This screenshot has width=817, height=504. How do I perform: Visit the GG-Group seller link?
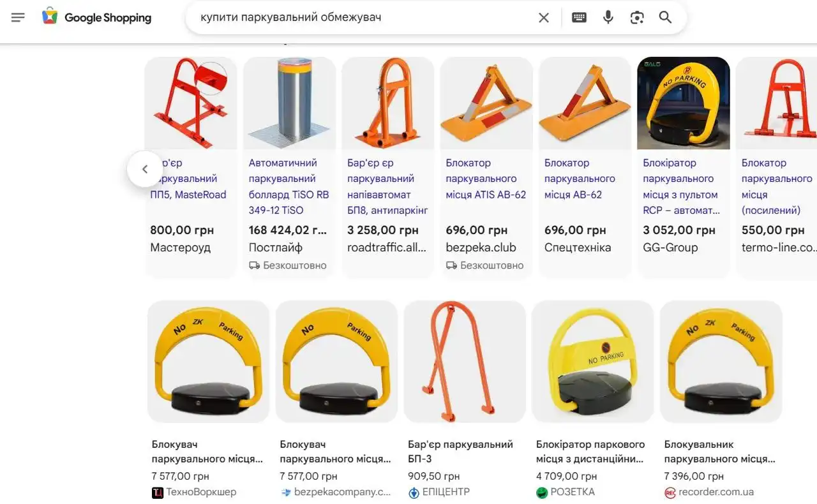coord(670,247)
